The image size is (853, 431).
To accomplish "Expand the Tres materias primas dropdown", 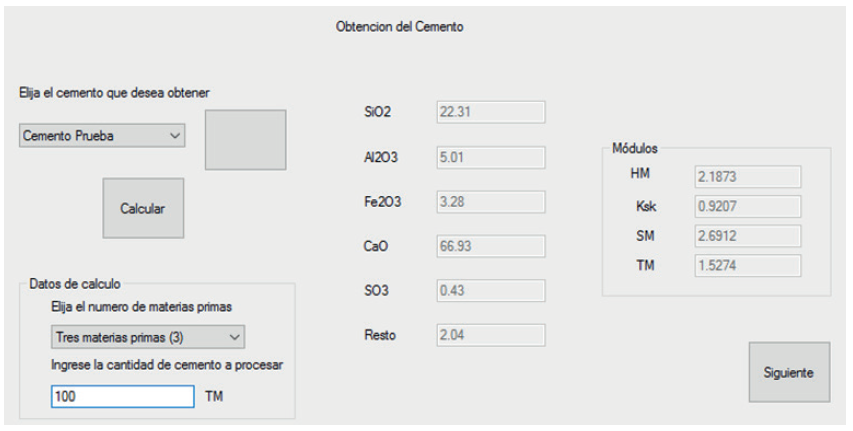I will pos(148,337).
